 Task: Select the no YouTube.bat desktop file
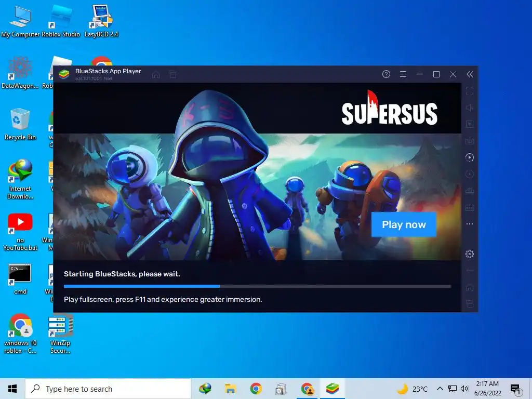(20, 232)
